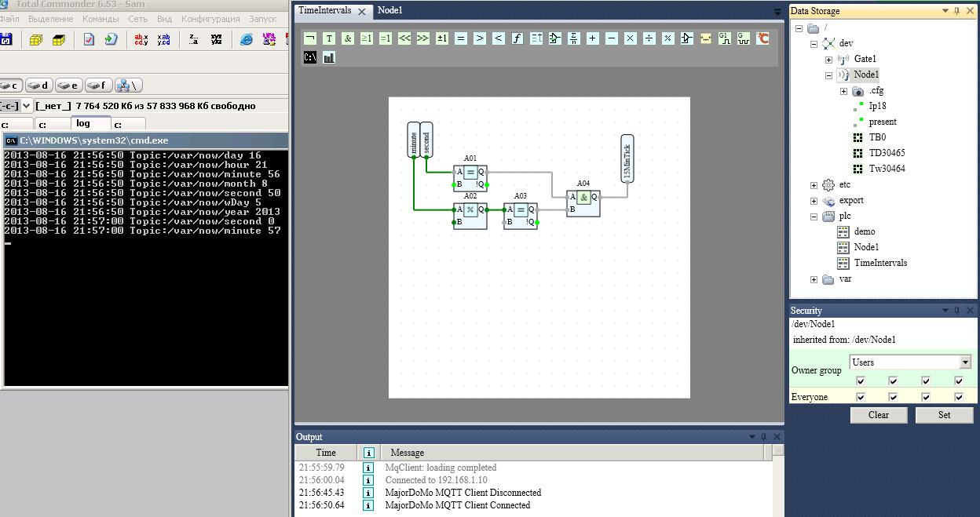Viewport: 980px width, 517px height.
Task: Select the AND (&) logic block tool
Action: pyautogui.click(x=348, y=38)
